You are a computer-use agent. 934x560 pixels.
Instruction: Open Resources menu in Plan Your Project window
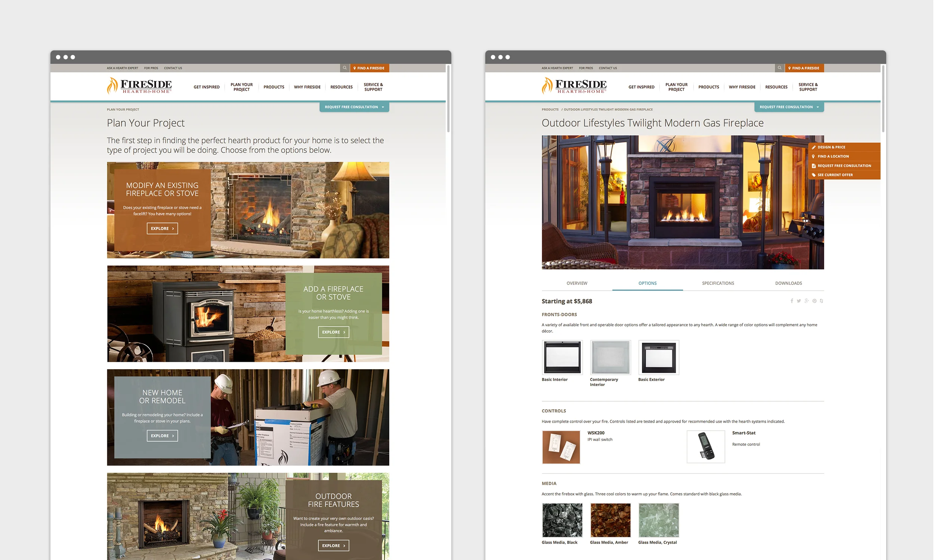click(342, 87)
